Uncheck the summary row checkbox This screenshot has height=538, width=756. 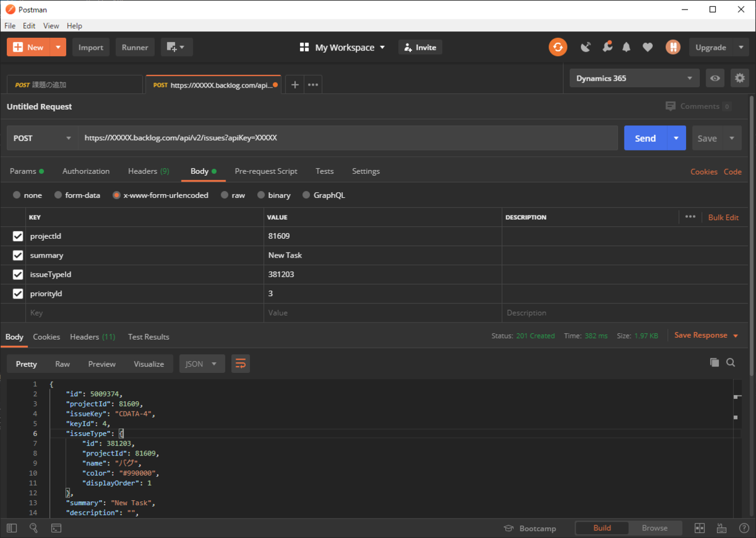coord(18,255)
